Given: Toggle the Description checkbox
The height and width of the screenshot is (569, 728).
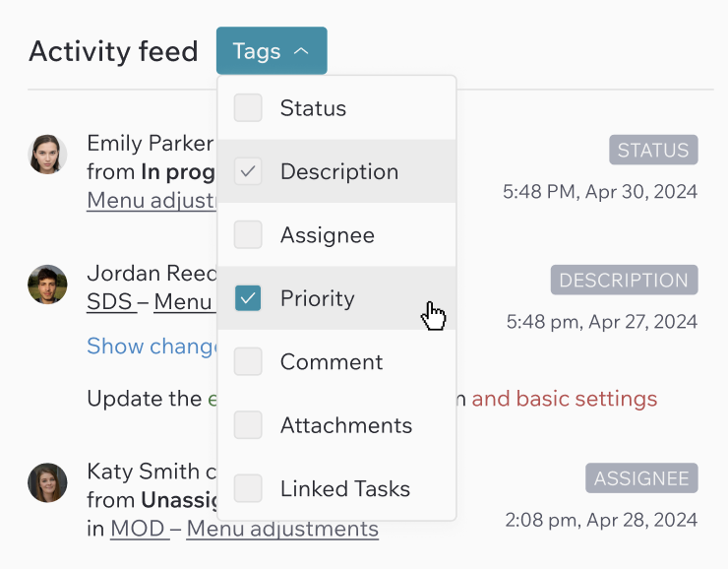Looking at the screenshot, I should coord(248,171).
